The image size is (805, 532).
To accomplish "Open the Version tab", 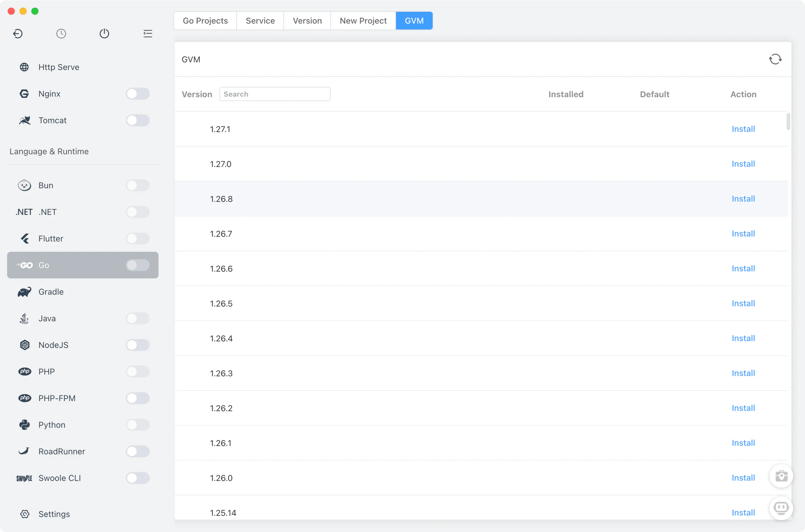I will point(307,21).
